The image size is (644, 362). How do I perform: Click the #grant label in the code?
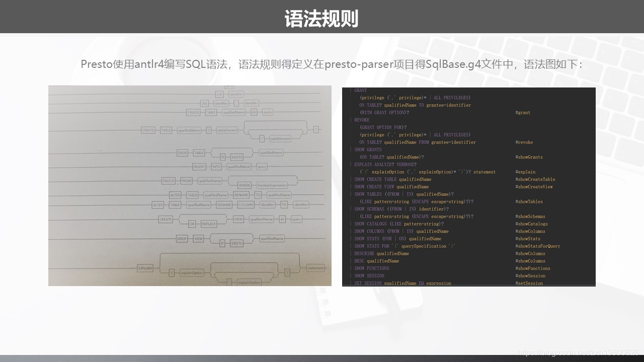click(x=523, y=113)
